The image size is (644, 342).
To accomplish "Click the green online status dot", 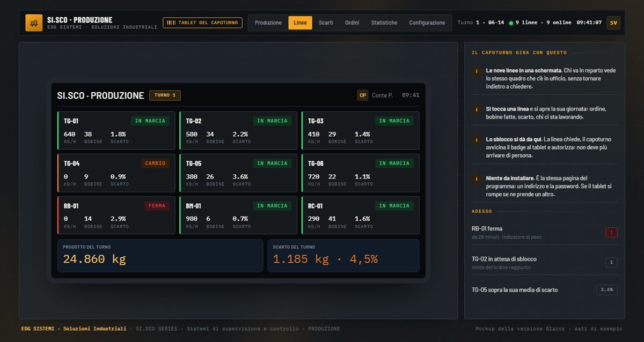I will (x=511, y=23).
